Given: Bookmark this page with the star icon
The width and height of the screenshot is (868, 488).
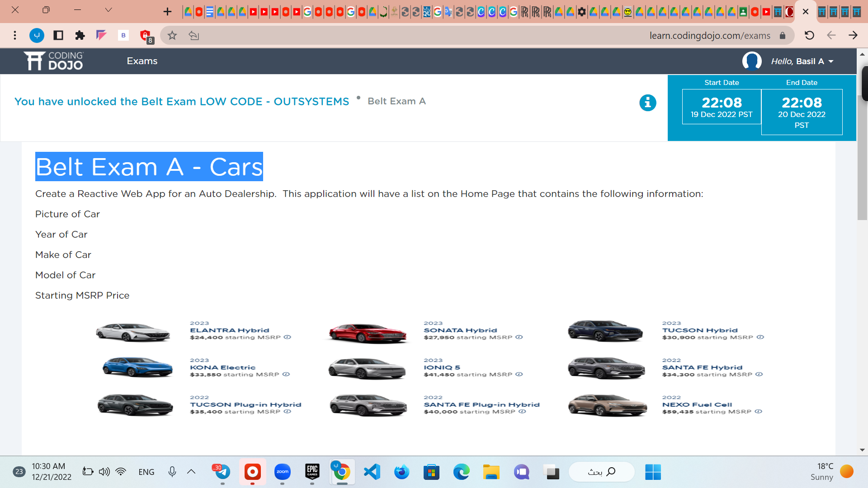Looking at the screenshot, I should [172, 35].
